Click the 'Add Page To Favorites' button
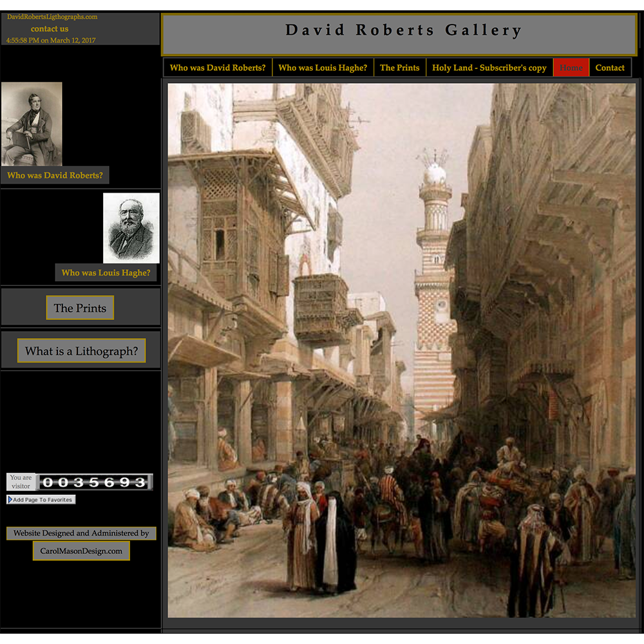The image size is (644, 644). [41, 500]
